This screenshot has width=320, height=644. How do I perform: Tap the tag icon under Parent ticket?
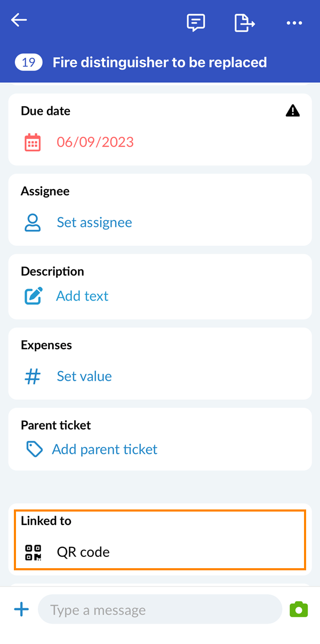pos(34,449)
